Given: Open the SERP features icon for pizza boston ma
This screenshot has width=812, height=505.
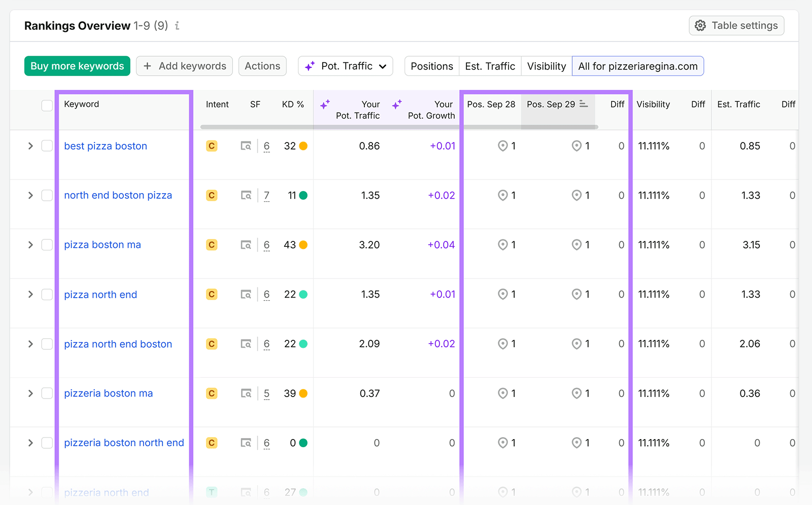Looking at the screenshot, I should tap(246, 245).
